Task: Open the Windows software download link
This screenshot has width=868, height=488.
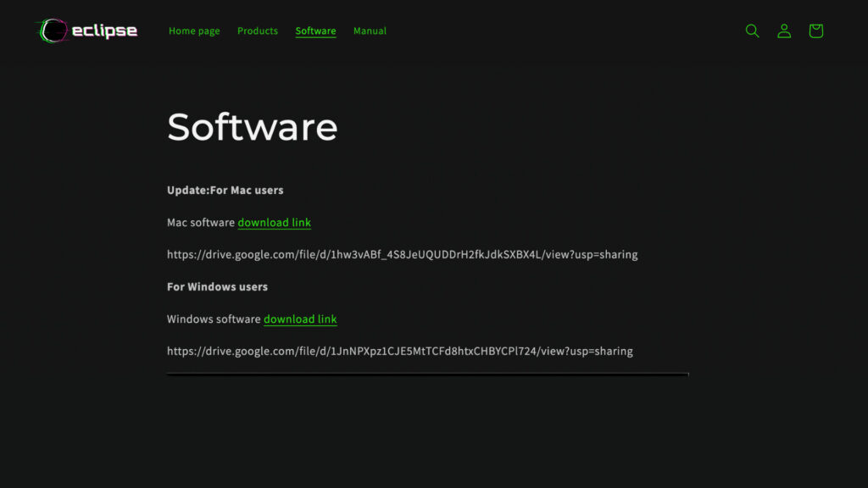Action: (x=300, y=319)
